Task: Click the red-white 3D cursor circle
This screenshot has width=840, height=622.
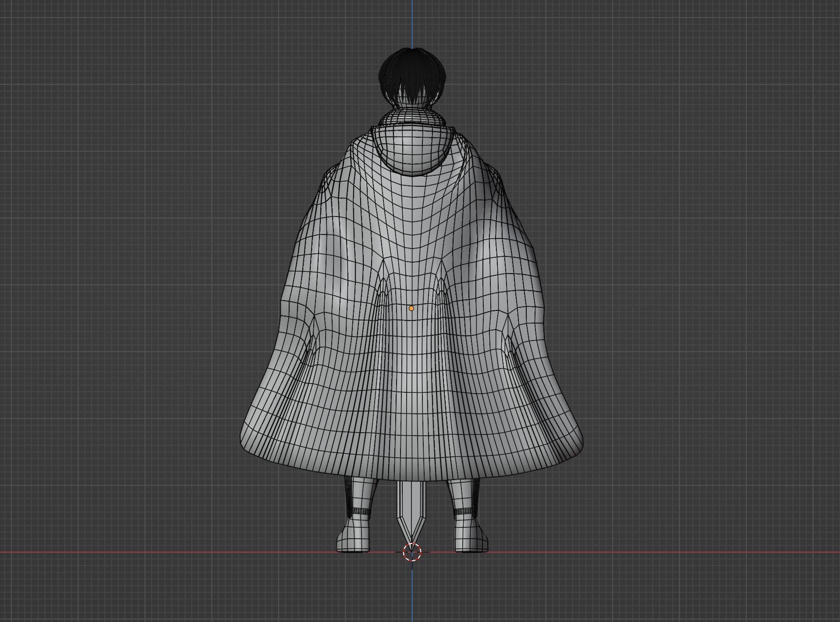Action: click(x=412, y=552)
